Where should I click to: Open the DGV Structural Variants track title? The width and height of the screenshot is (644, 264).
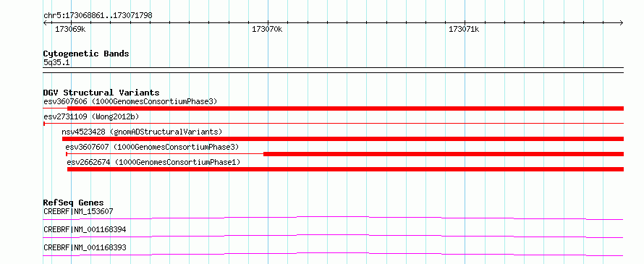point(101,93)
